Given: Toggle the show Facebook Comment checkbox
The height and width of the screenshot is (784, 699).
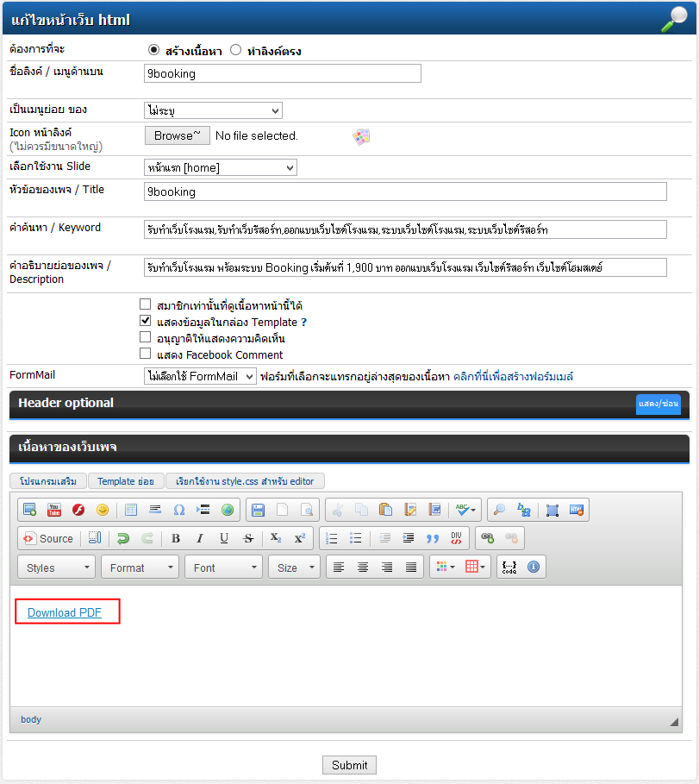Looking at the screenshot, I should click(x=146, y=354).
